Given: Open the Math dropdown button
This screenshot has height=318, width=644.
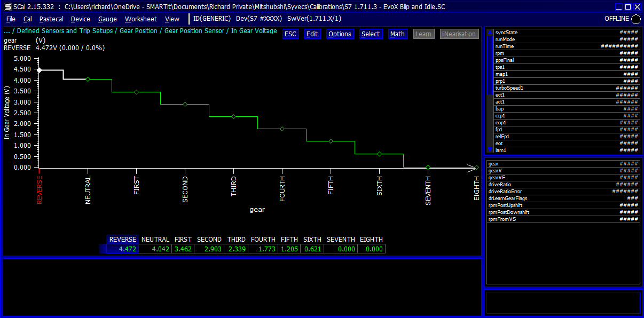Looking at the screenshot, I should 397,34.
